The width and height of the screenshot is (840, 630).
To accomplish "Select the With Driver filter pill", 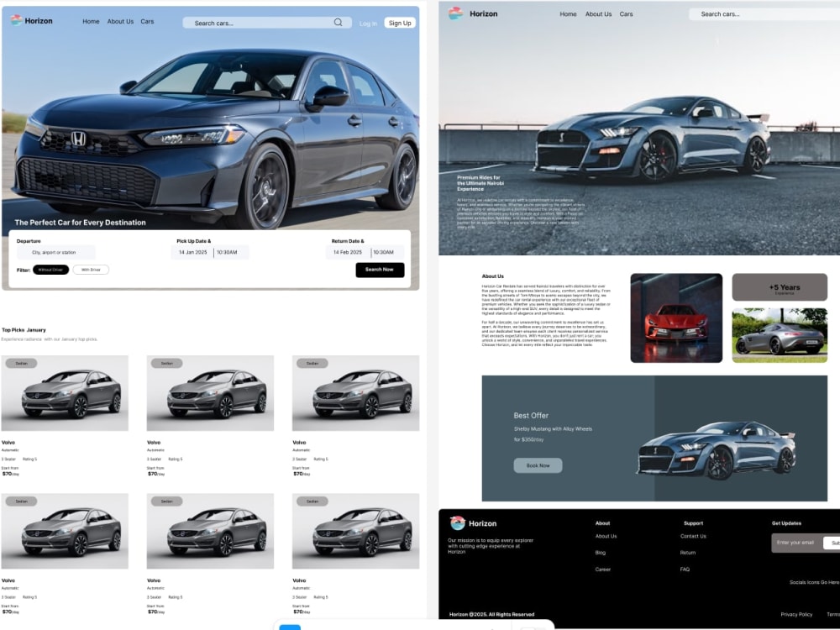I will click(x=91, y=270).
